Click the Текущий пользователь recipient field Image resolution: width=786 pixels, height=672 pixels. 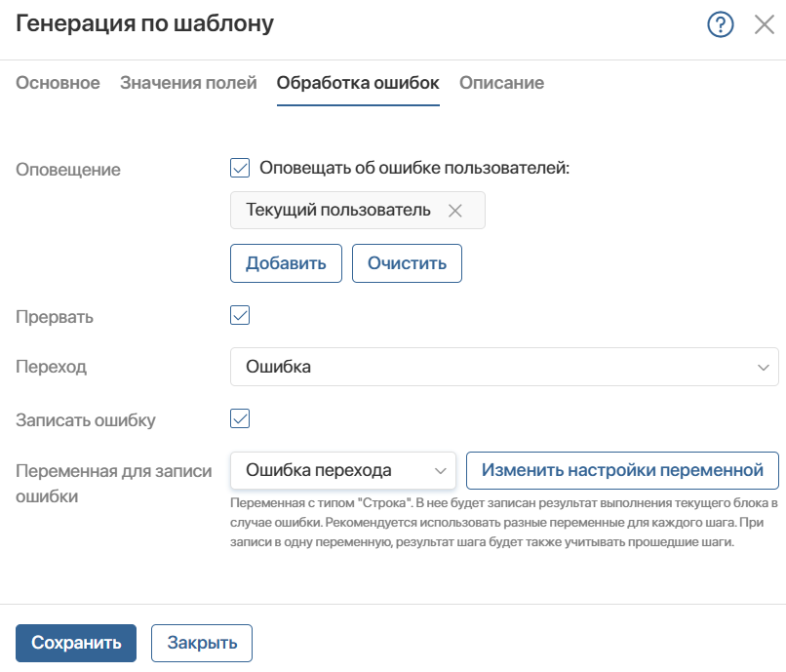pos(358,210)
